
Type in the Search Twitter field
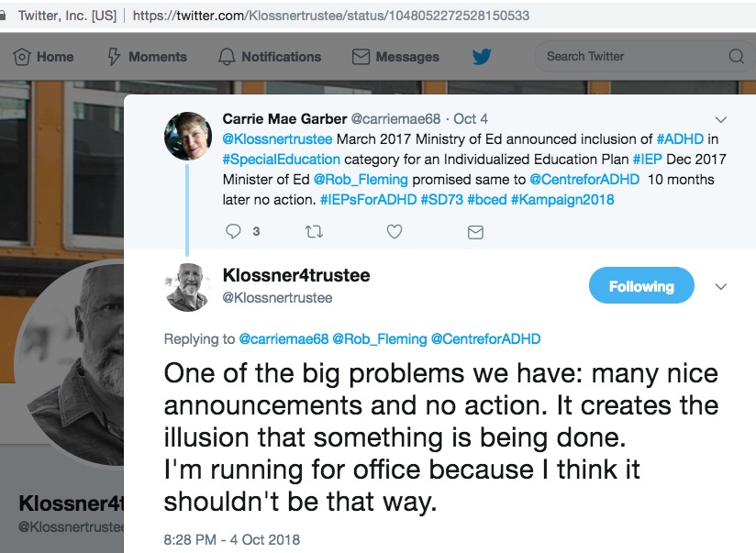click(633, 57)
